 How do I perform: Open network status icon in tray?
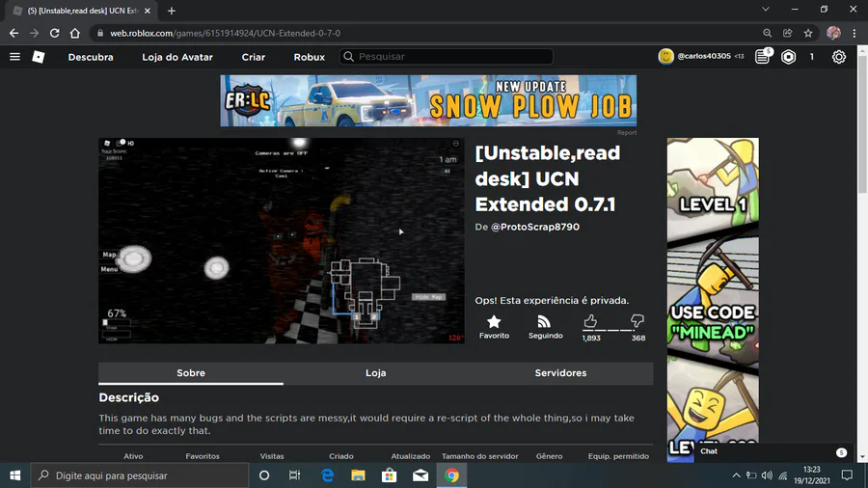783,475
